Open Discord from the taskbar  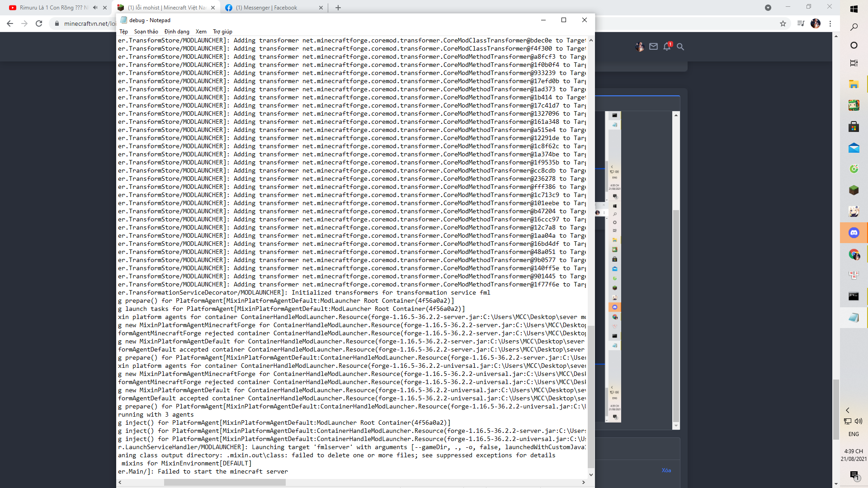coord(854,233)
